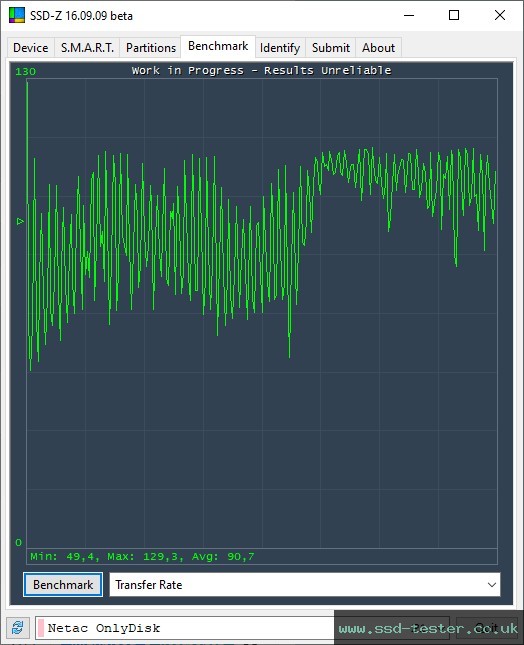Screen dimensions: 524x645
Task: Select the Benchmark tab
Action: click(218, 46)
